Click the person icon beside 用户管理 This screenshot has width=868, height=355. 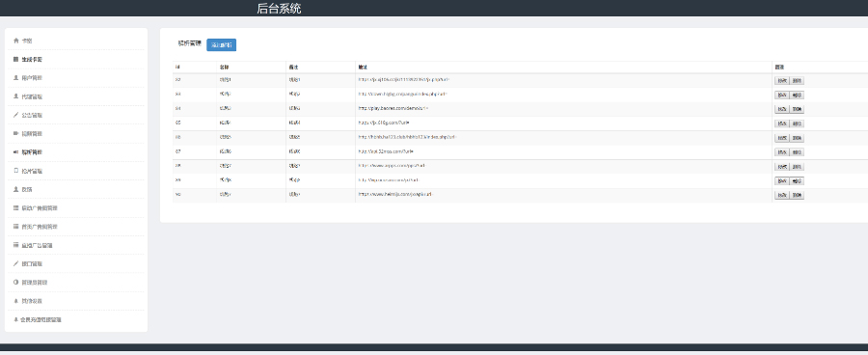[16, 78]
